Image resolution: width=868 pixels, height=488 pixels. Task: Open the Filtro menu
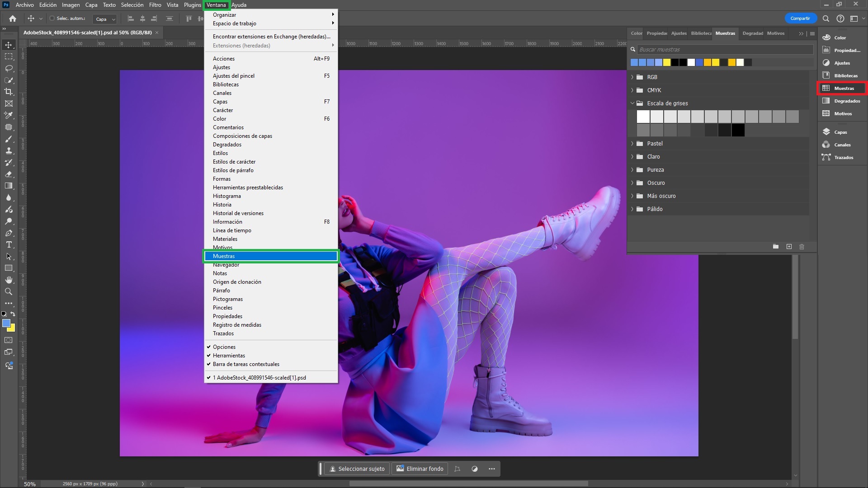click(x=155, y=5)
